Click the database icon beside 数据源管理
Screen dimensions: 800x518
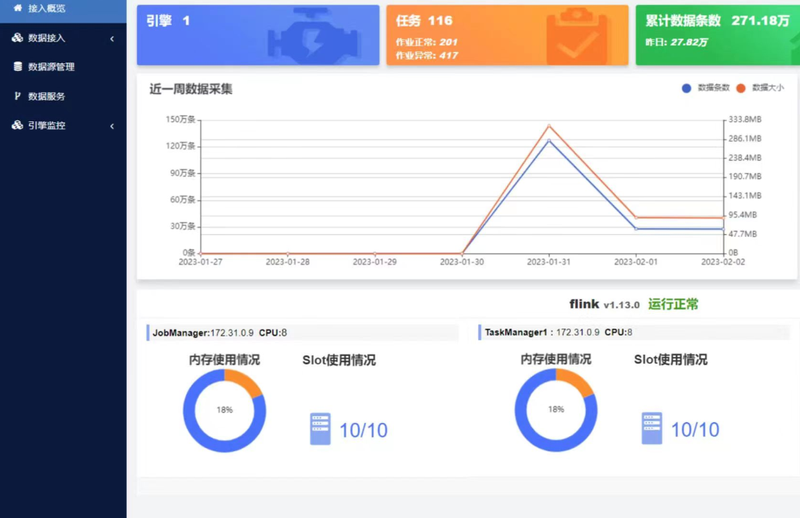pyautogui.click(x=18, y=66)
